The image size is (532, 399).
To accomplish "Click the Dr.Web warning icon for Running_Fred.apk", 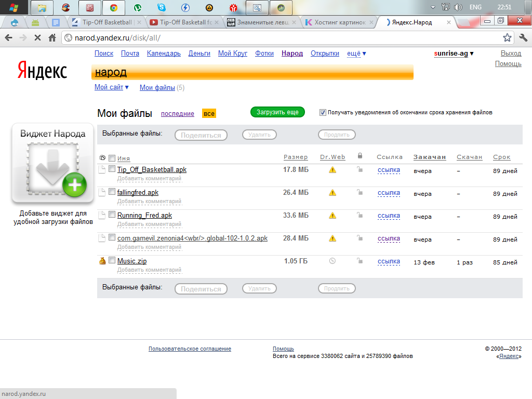I will (332, 216).
